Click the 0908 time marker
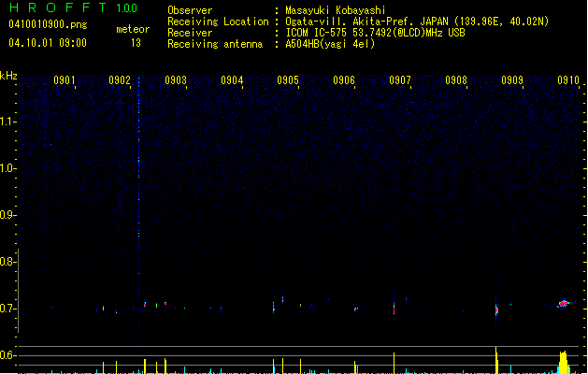This screenshot has width=588, height=374. (456, 80)
